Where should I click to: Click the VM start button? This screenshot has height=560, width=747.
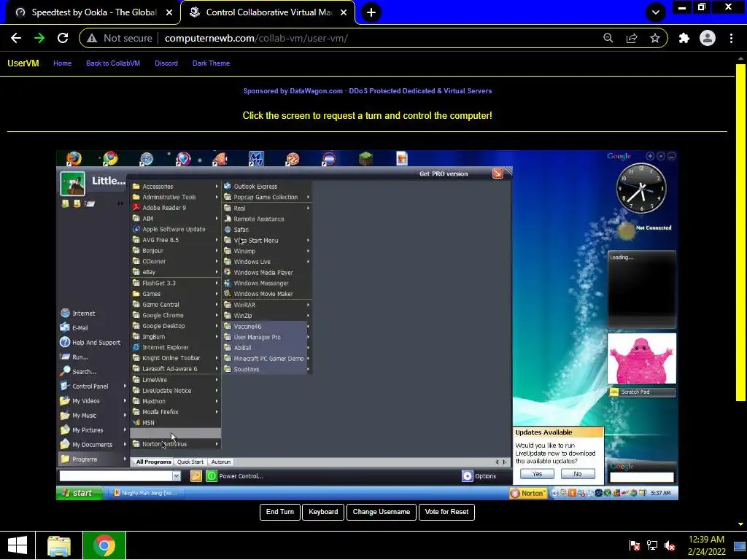coord(80,493)
